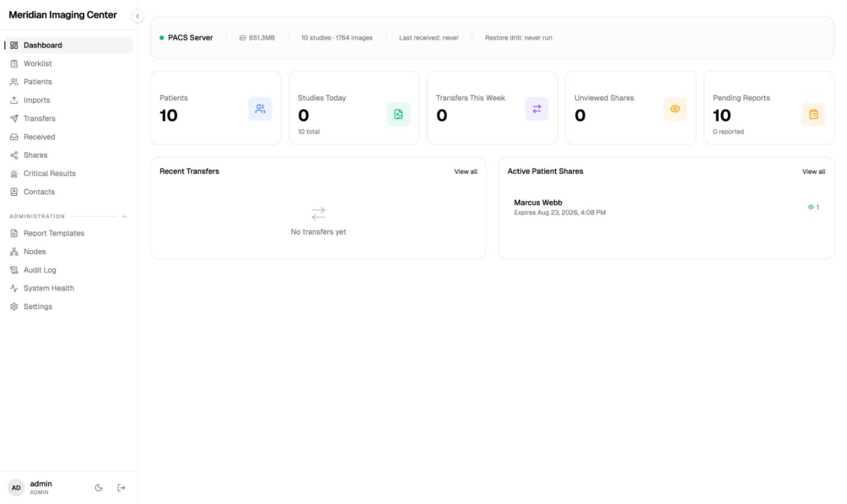The width and height of the screenshot is (847, 504).
Task: Open the Imports section
Action: coord(69,100)
